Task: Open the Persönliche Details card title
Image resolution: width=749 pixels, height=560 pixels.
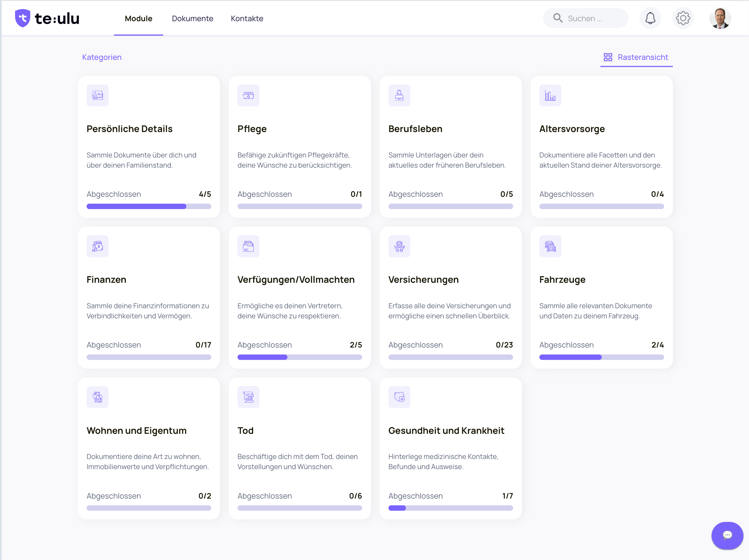Action: point(129,129)
